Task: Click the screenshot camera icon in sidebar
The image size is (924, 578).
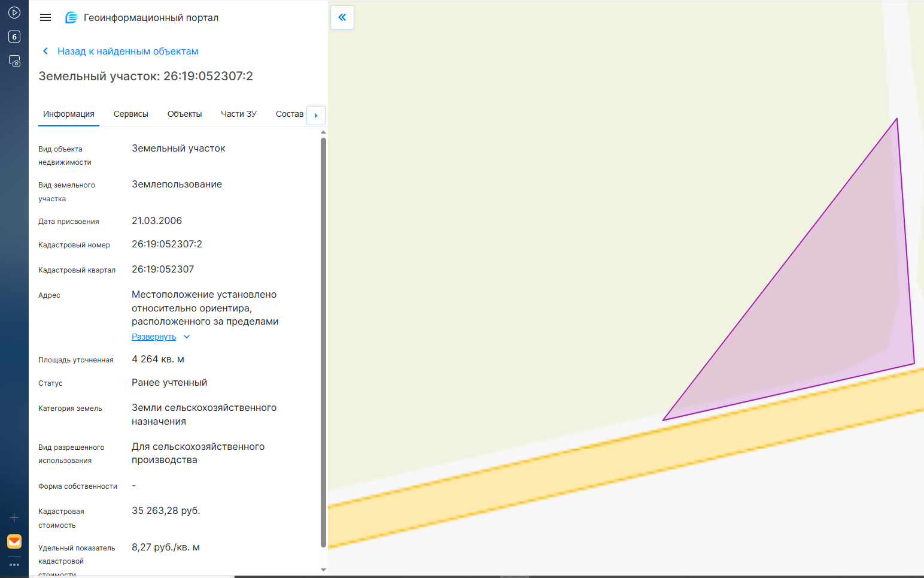Action: tap(14, 61)
